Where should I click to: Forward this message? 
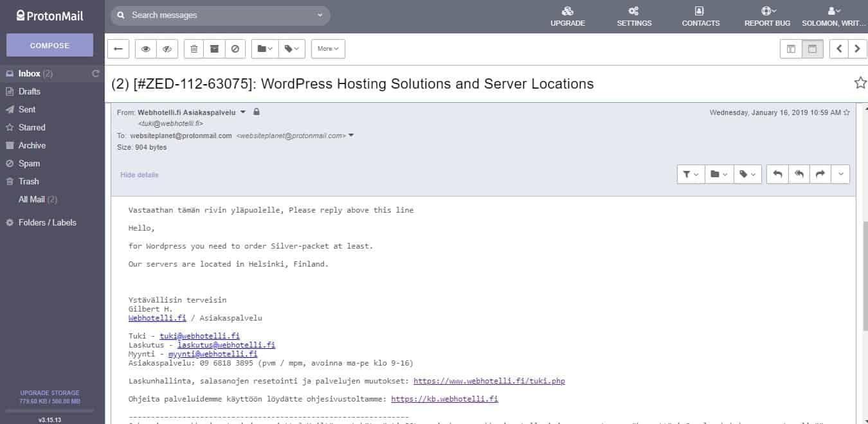click(820, 174)
